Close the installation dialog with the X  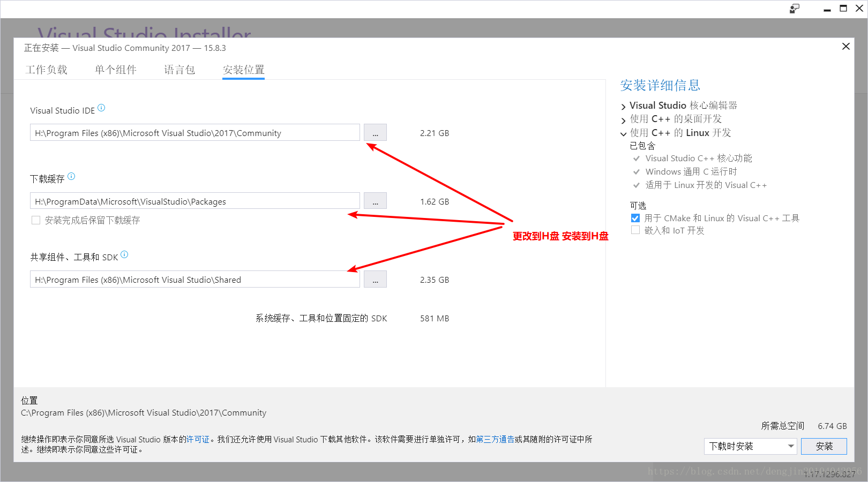pos(846,47)
